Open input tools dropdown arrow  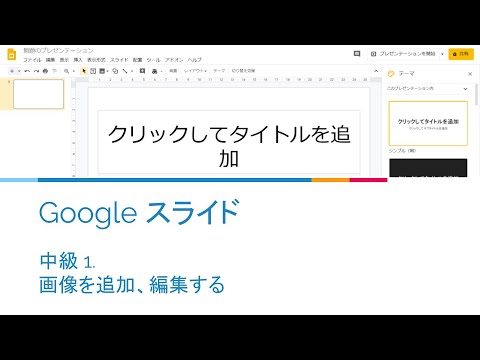tap(161, 71)
